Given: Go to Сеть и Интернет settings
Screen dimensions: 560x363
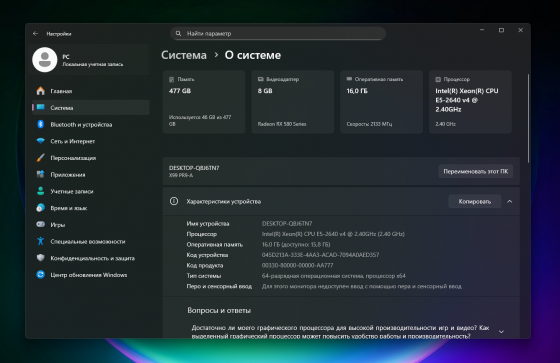Looking at the screenshot, I should coord(90,141).
